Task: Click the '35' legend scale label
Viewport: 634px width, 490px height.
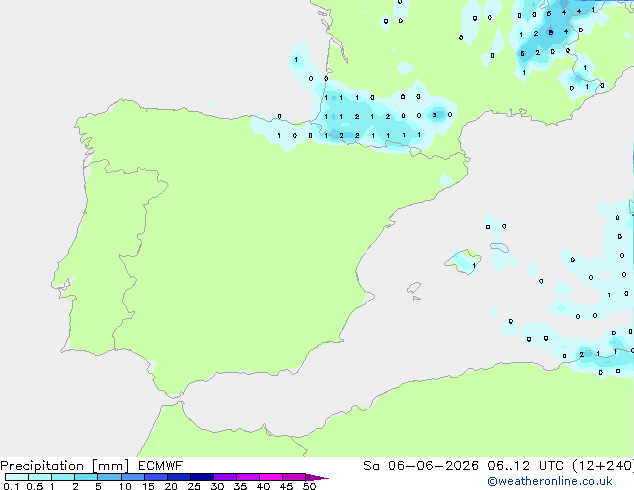Action: (240, 486)
